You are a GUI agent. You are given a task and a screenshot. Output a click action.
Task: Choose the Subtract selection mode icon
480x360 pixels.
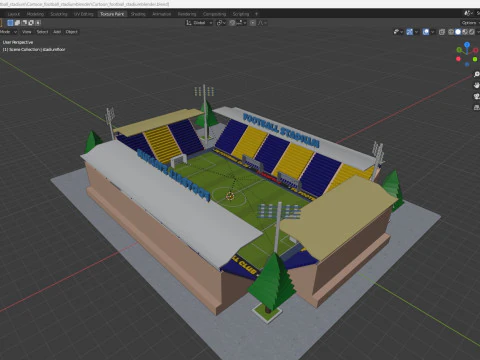point(24,23)
